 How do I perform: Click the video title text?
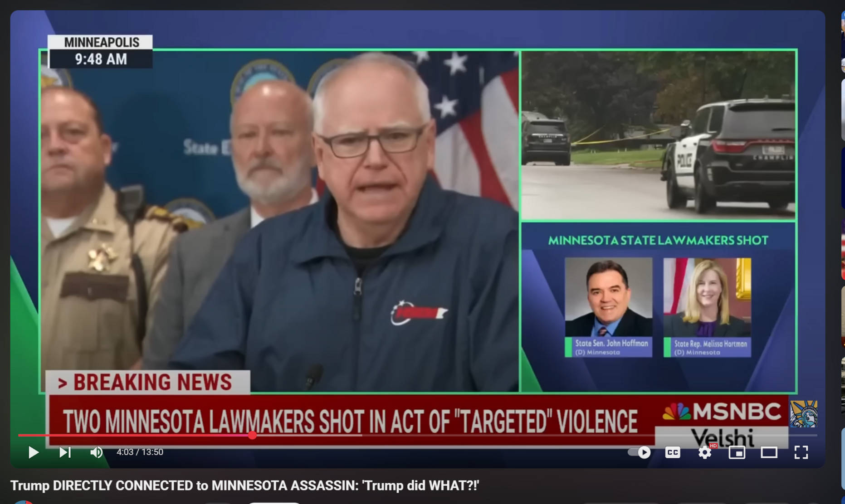click(244, 485)
